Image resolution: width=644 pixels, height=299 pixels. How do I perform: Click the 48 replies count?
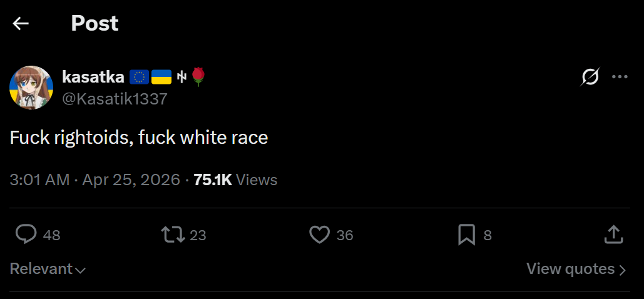coord(52,235)
